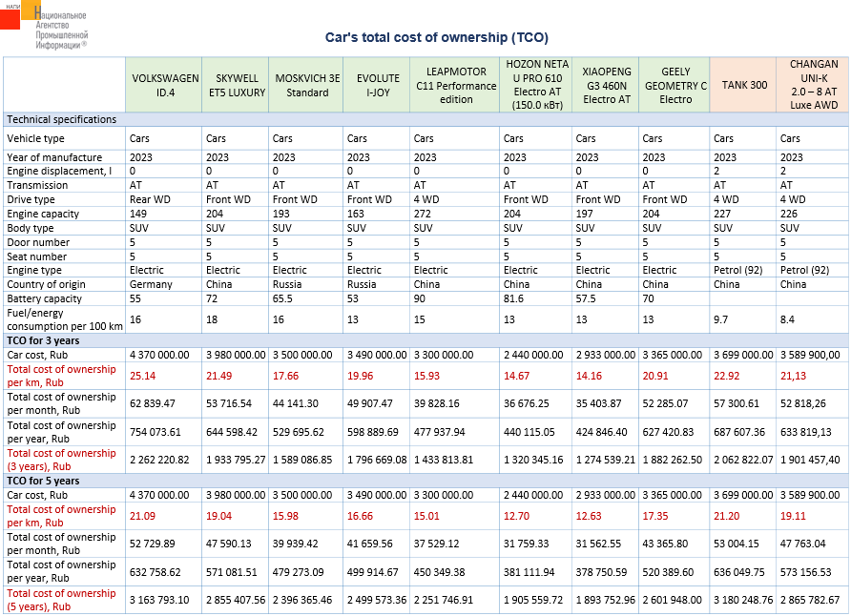
Task: Select the red per-km value 12.63
Action: [x=589, y=516]
